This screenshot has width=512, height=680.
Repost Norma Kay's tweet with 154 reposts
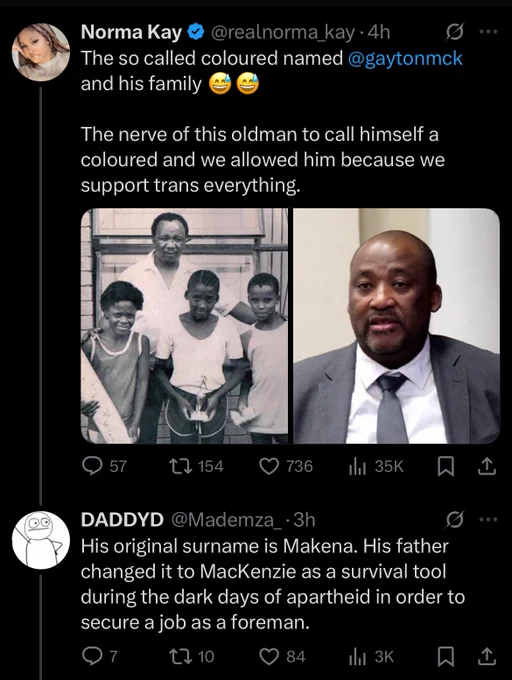coord(178,467)
